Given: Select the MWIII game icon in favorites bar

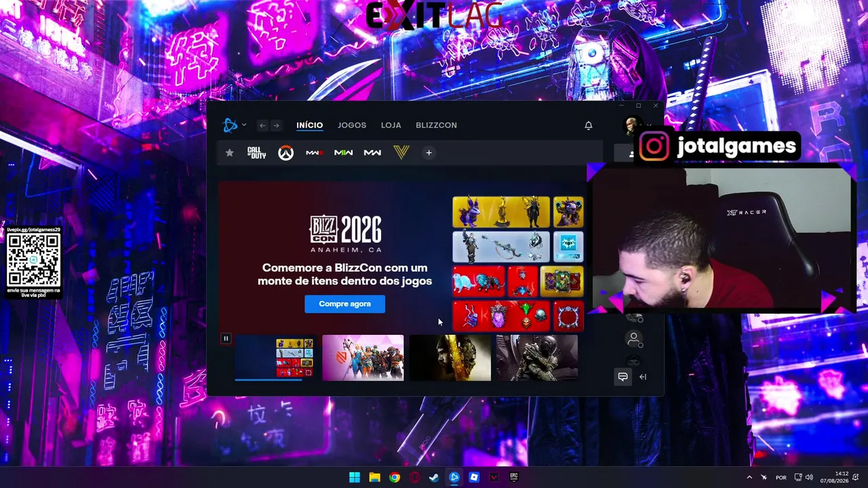Looking at the screenshot, I should coord(314,152).
